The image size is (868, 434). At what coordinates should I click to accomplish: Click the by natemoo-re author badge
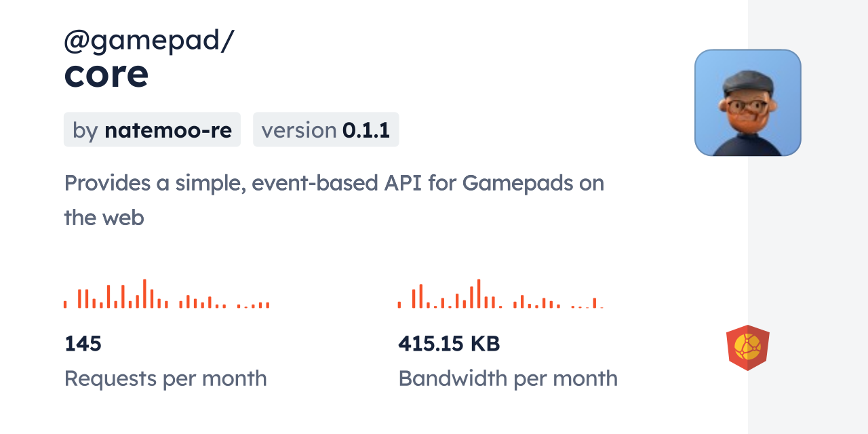click(x=152, y=130)
